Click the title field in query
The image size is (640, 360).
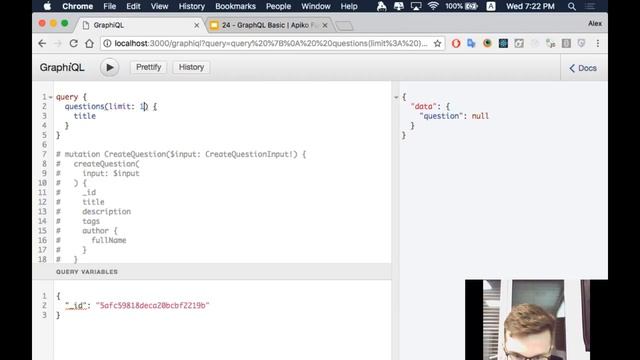click(84, 116)
